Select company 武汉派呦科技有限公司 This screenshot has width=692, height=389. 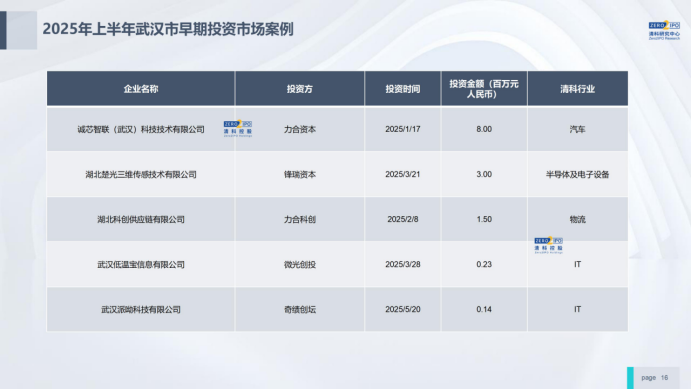[141, 310]
